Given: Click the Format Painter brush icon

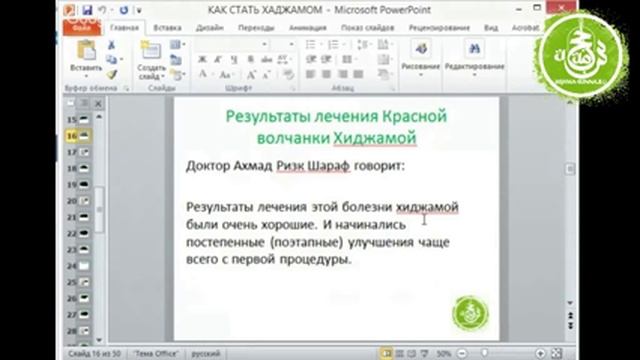Looking at the screenshot, I should [111, 74].
